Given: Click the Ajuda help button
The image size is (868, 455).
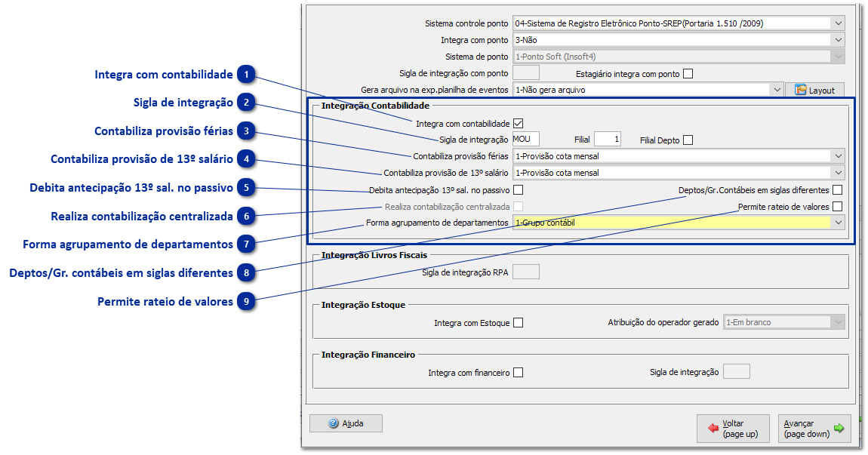Looking at the screenshot, I should [346, 423].
